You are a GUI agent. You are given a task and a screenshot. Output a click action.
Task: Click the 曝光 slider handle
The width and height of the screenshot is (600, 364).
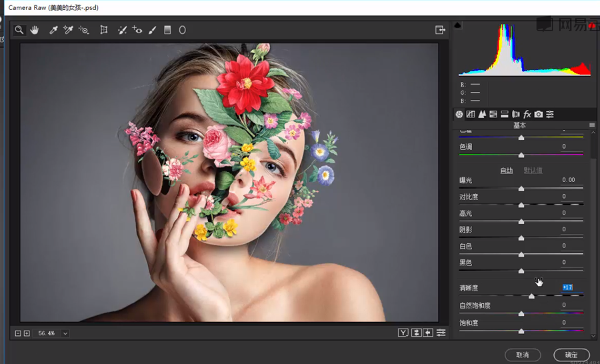tap(521, 189)
